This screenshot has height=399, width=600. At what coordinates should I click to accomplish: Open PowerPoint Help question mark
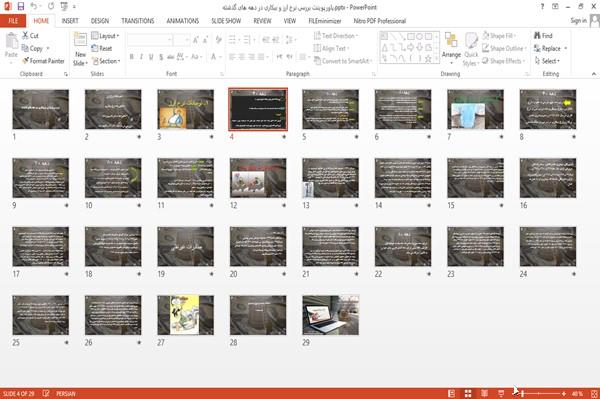(x=542, y=7)
